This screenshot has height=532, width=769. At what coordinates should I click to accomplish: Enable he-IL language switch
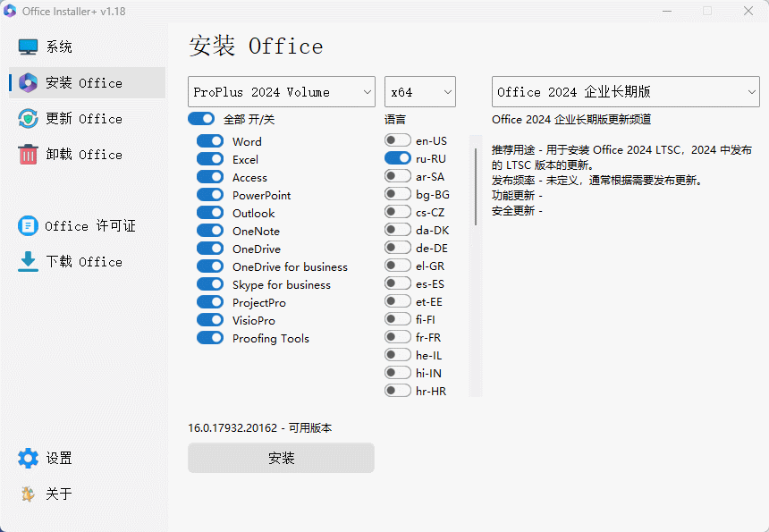[398, 355]
